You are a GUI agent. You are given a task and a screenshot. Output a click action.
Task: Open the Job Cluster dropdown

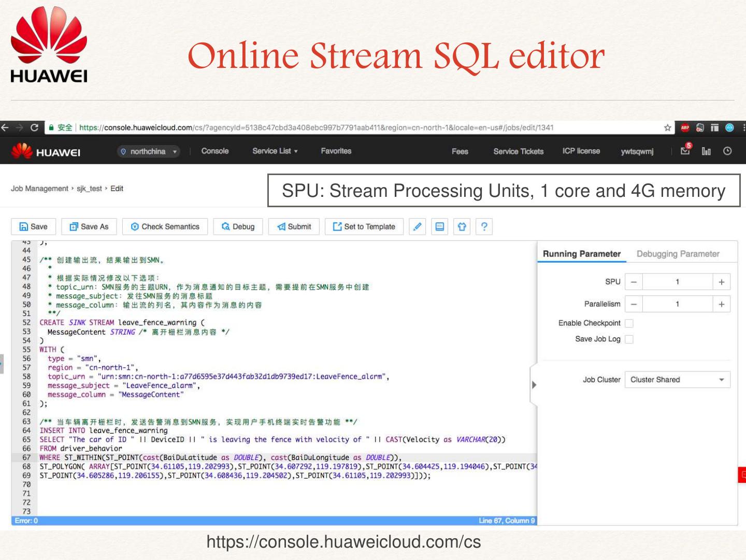coord(677,380)
